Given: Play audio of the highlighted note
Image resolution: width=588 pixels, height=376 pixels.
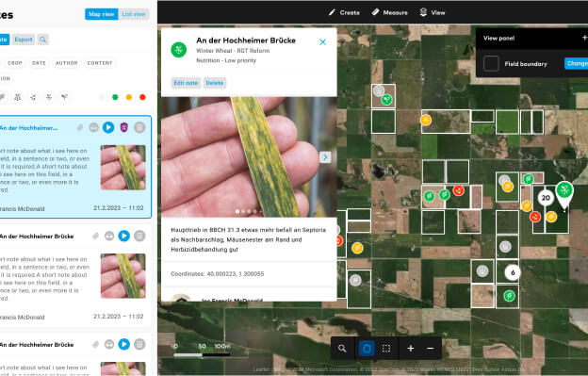Looking at the screenshot, I should (x=108, y=127).
